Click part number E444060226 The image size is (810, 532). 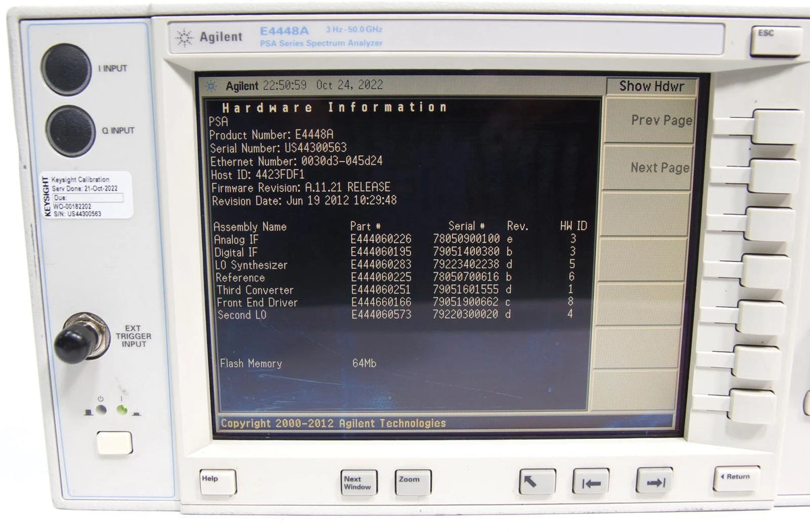point(381,239)
